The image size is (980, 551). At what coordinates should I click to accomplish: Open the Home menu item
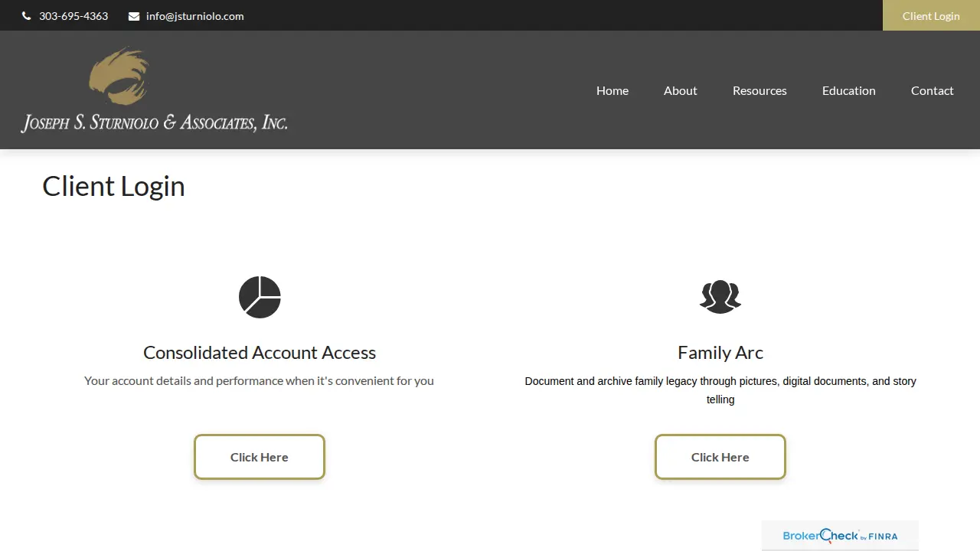(612, 90)
